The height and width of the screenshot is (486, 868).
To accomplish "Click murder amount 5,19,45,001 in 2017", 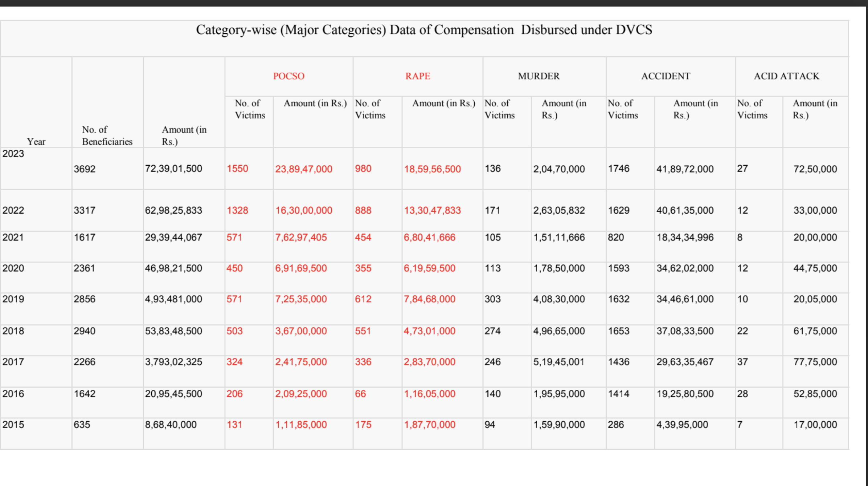I will coord(559,362).
